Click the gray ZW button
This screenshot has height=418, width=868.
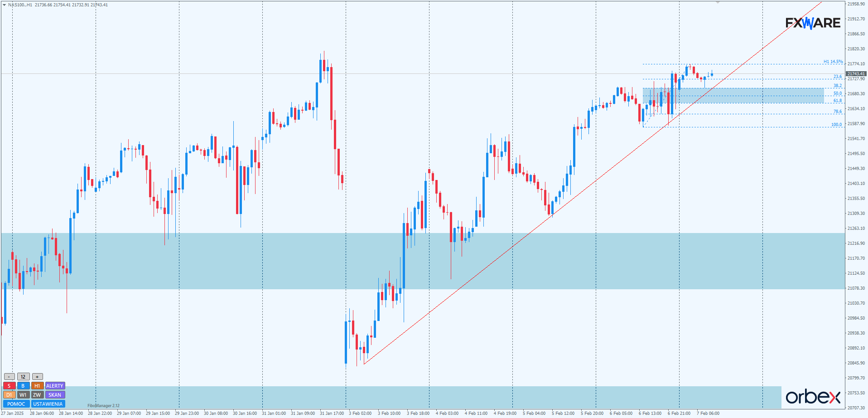tap(37, 395)
